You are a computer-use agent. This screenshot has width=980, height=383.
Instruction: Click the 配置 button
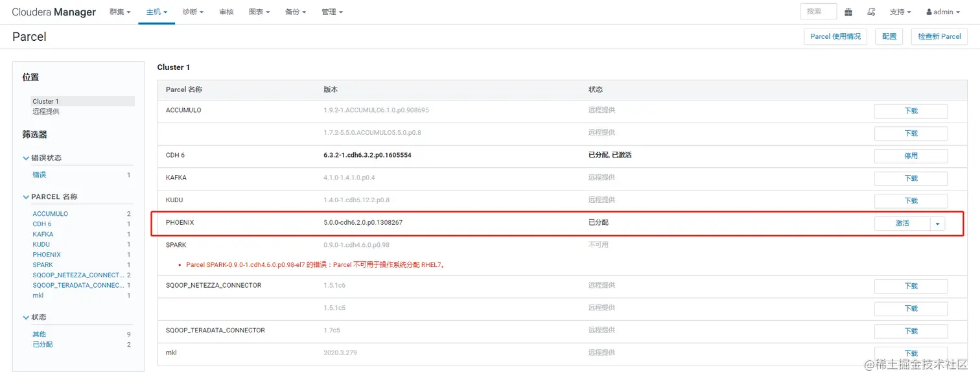click(x=889, y=36)
